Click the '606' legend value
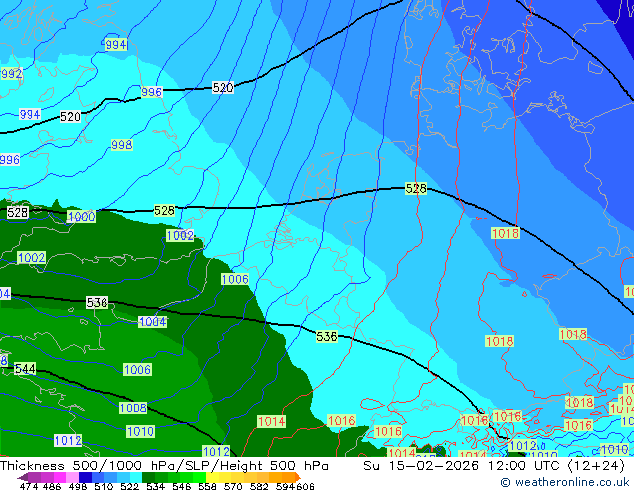The image size is (634, 490). coord(305,486)
